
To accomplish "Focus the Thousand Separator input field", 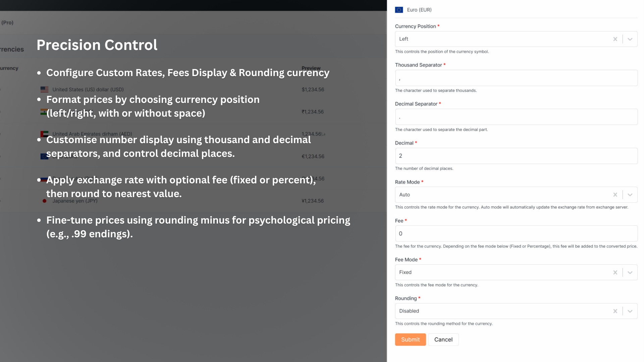I will click(x=516, y=78).
